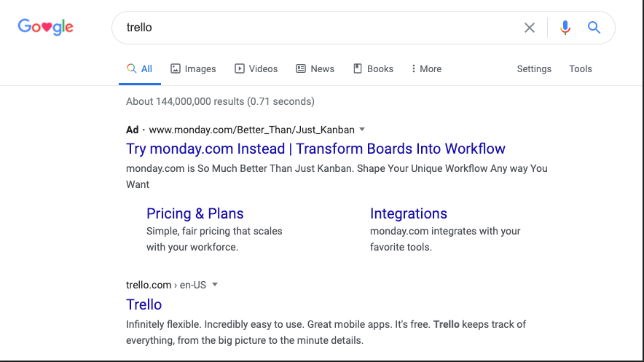Click the 'Infinitely flexible' Trello description text
This screenshot has width=644, height=362.
pos(326,332)
